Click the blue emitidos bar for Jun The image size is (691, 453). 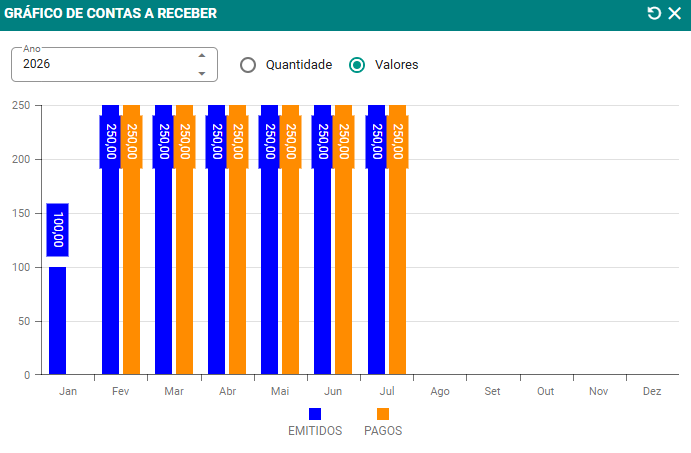coord(323,280)
